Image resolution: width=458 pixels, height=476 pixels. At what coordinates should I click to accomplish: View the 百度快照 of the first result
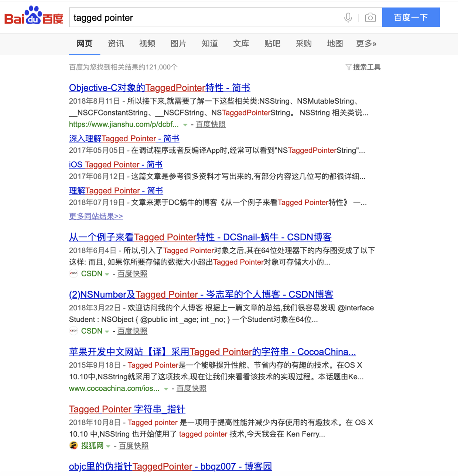[211, 125]
